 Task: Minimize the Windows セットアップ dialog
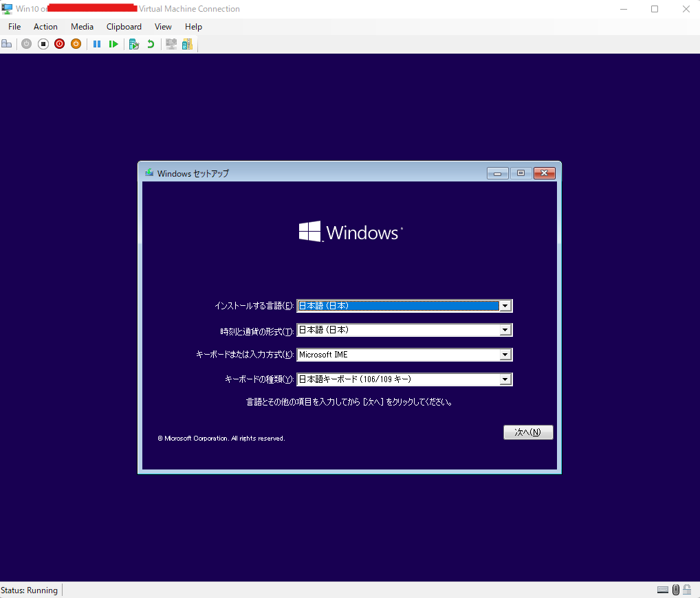tap(497, 173)
